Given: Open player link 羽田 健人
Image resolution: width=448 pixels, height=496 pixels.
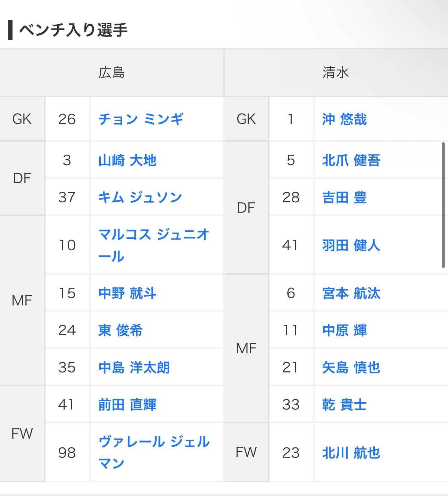Looking at the screenshot, I should (351, 245).
